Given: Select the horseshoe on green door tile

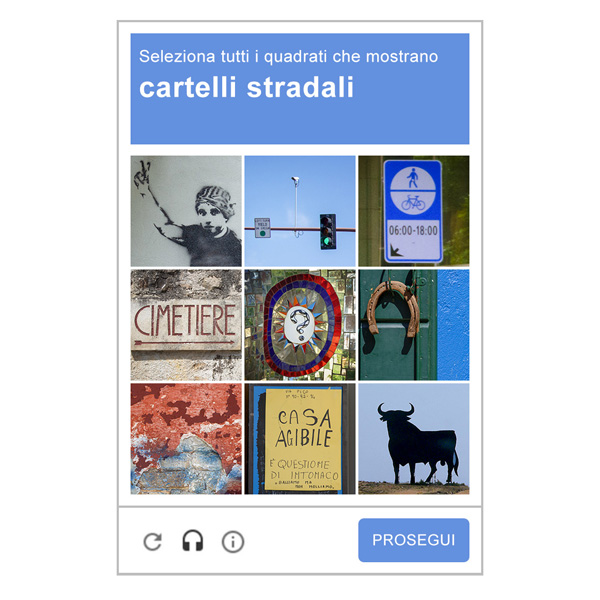Looking at the screenshot, I should (x=414, y=325).
